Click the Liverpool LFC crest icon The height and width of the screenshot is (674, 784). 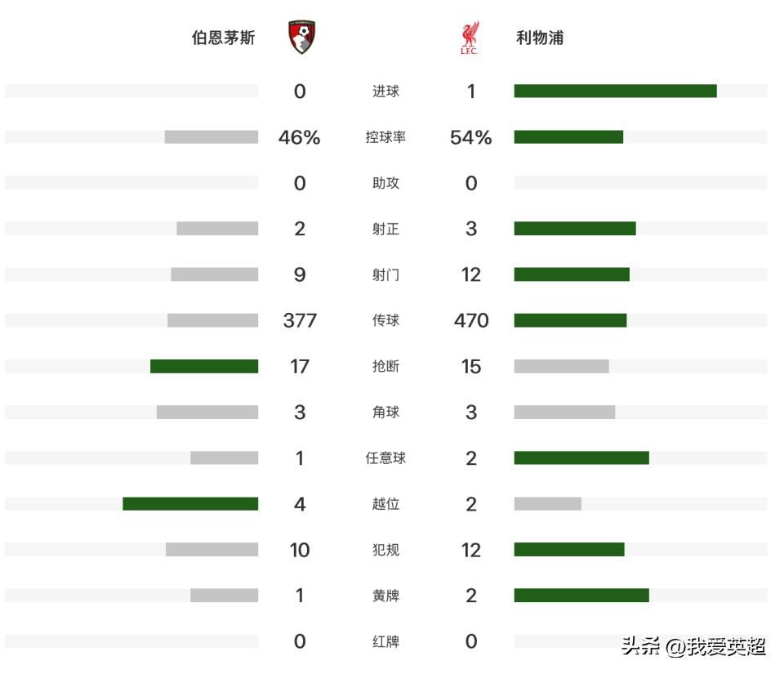470,38
